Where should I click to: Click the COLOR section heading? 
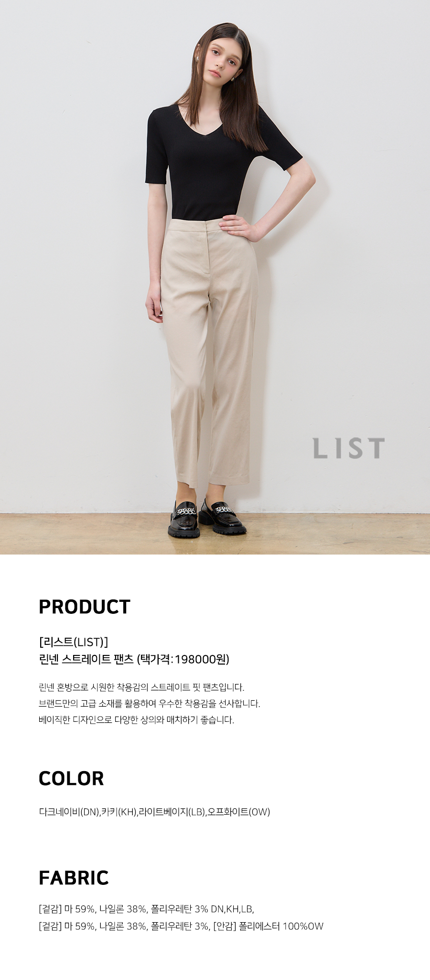(x=71, y=778)
